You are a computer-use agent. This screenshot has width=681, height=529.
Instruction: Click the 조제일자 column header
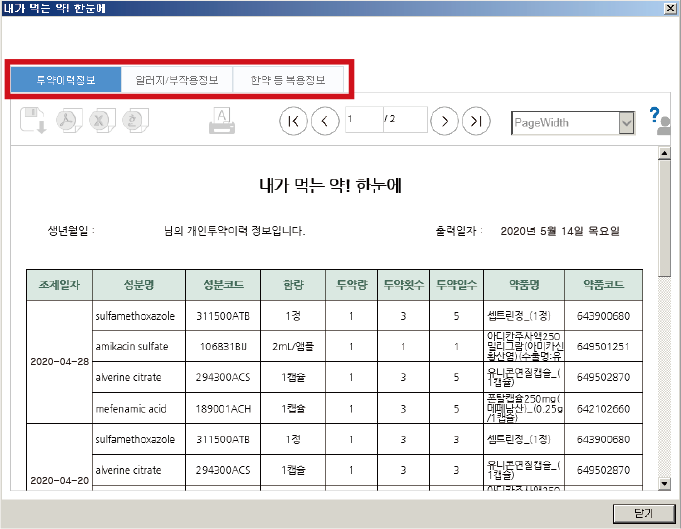click(x=60, y=285)
